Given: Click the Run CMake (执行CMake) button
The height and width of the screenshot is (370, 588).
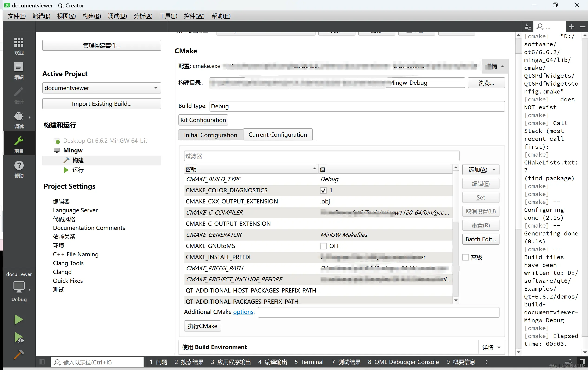Looking at the screenshot, I should pyautogui.click(x=202, y=326).
